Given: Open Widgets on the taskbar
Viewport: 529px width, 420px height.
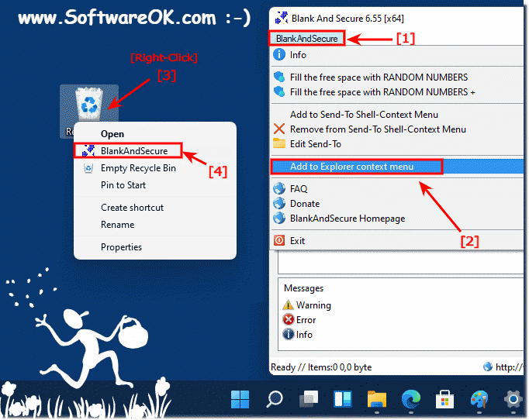Looking at the screenshot, I should click(x=343, y=399).
